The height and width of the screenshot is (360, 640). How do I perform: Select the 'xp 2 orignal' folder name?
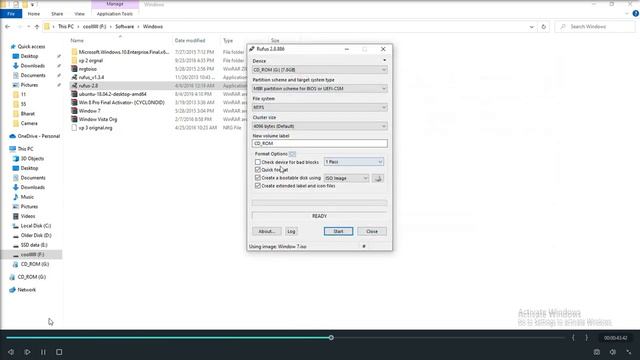tap(91, 60)
